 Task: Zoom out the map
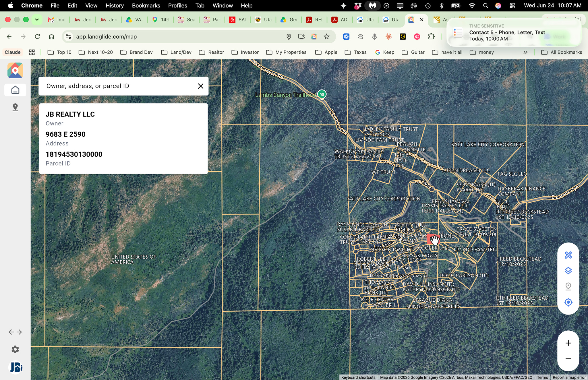[x=568, y=359]
